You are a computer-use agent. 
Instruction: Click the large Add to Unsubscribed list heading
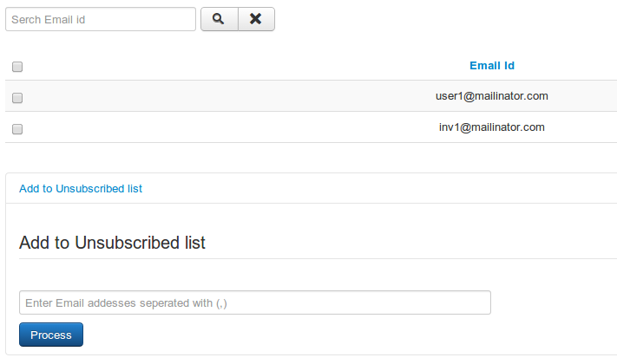(x=113, y=243)
